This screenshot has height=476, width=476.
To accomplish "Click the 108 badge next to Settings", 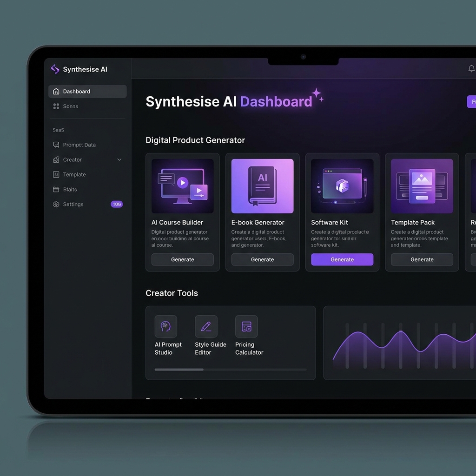I will [117, 205].
